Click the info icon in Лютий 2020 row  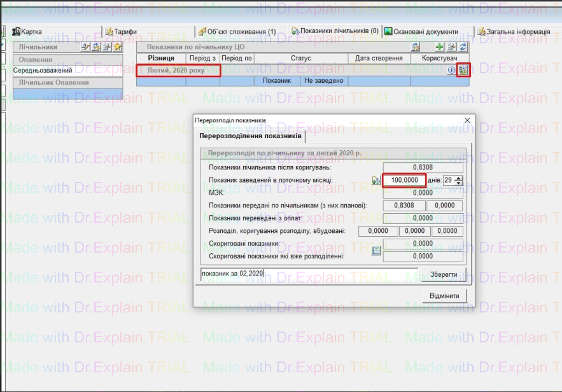451,71
